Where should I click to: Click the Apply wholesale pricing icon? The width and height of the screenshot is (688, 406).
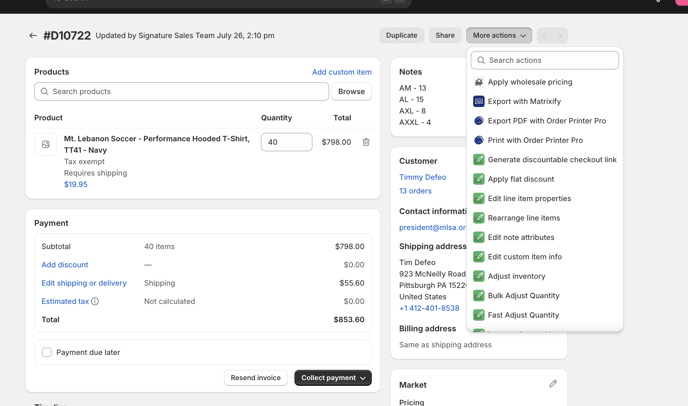(479, 82)
